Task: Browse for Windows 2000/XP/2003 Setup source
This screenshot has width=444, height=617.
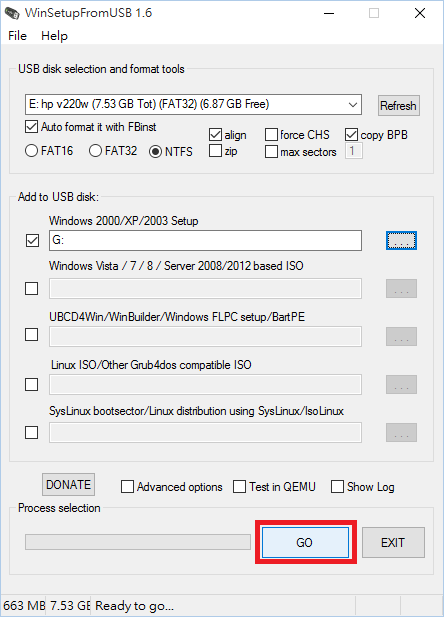Action: (401, 240)
